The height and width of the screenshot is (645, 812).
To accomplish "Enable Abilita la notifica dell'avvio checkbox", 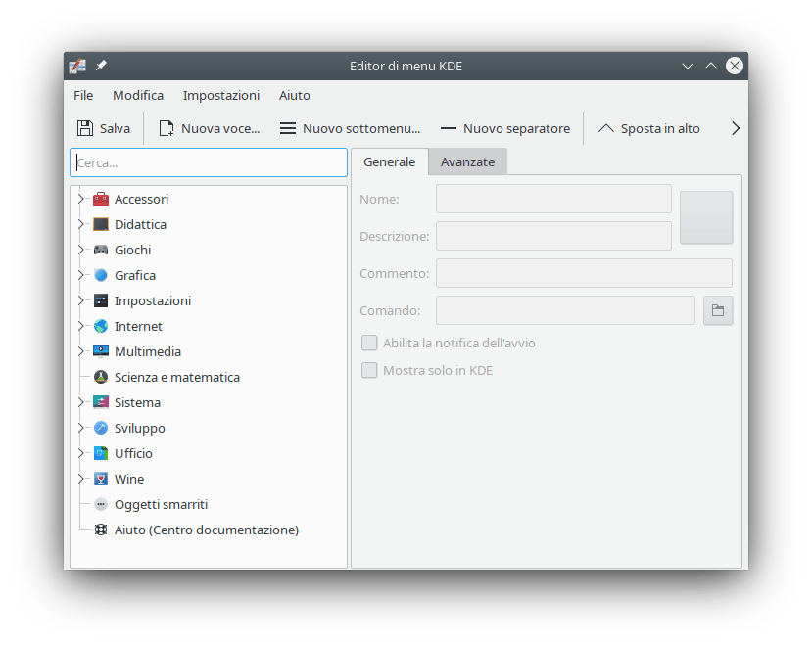I will click(x=369, y=343).
